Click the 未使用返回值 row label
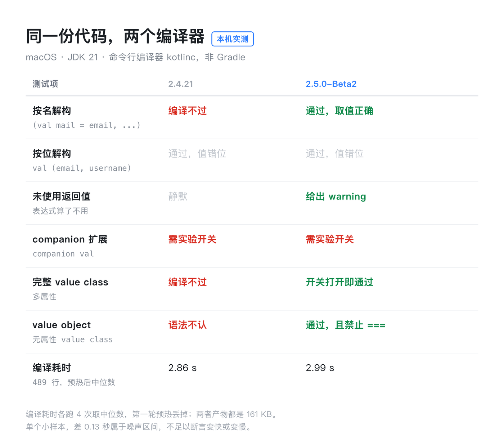Image resolution: width=504 pixels, height=441 pixels. pos(62,197)
